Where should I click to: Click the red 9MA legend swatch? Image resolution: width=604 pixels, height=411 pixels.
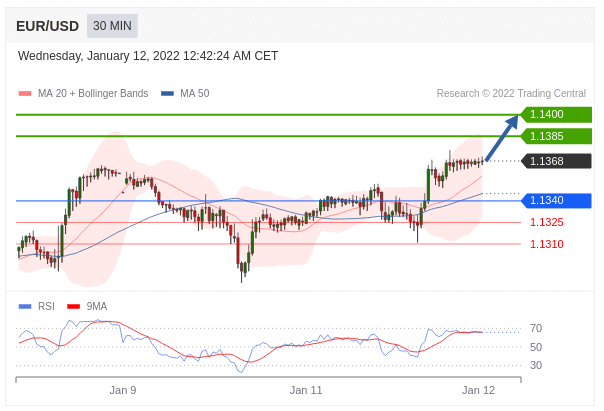[74, 307]
